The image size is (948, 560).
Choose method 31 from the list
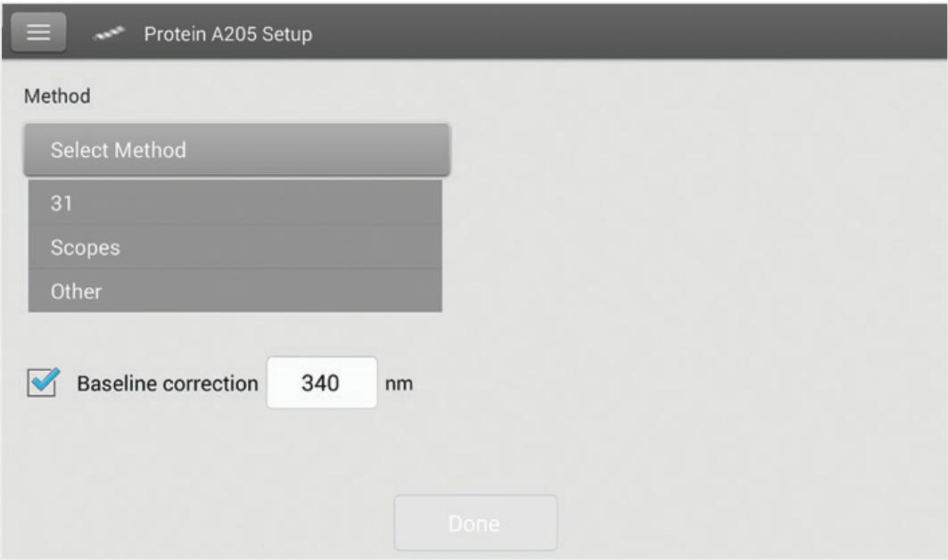tap(235, 202)
